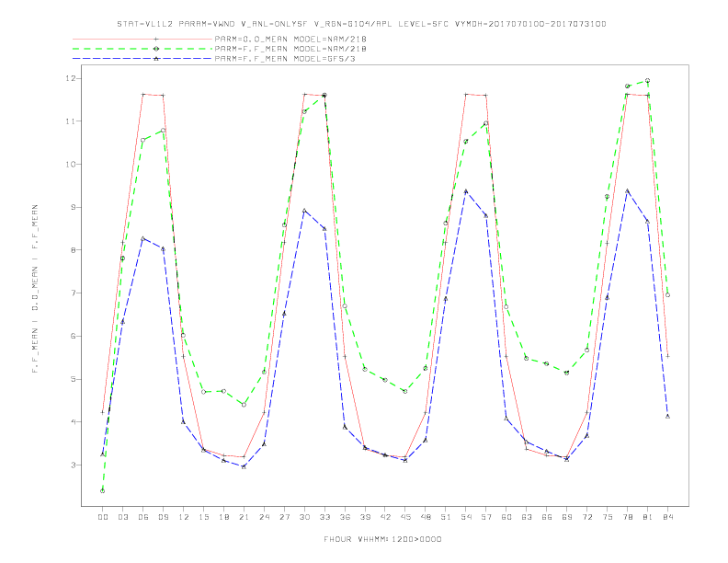Click x-axis forecast hour label 54
Viewport: 728px width, 563px height.
[466, 517]
